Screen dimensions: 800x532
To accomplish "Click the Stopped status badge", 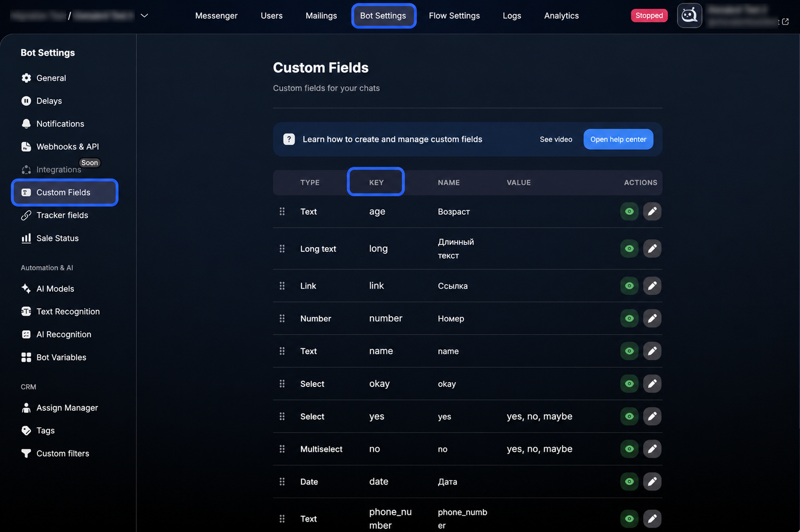I will [649, 16].
